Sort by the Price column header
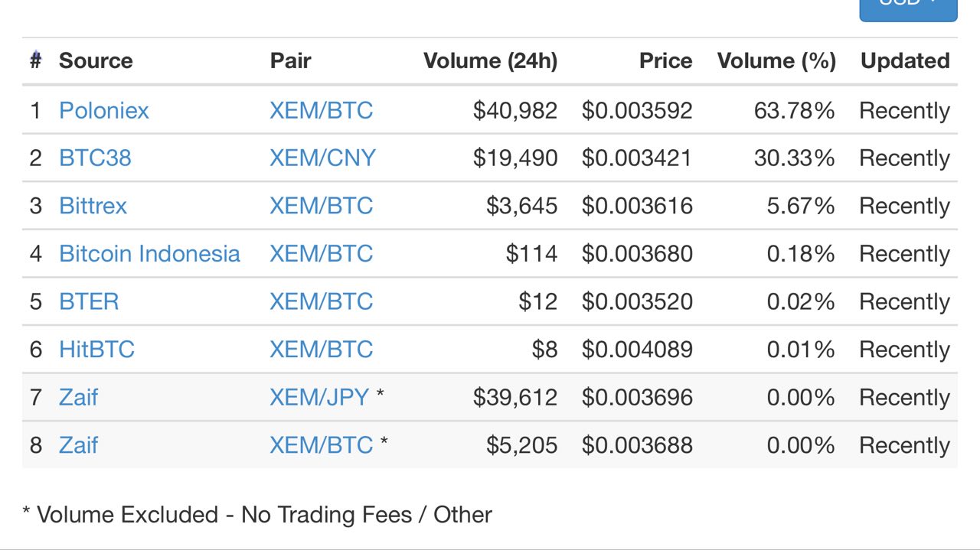Image resolution: width=980 pixels, height=550 pixels. [665, 61]
